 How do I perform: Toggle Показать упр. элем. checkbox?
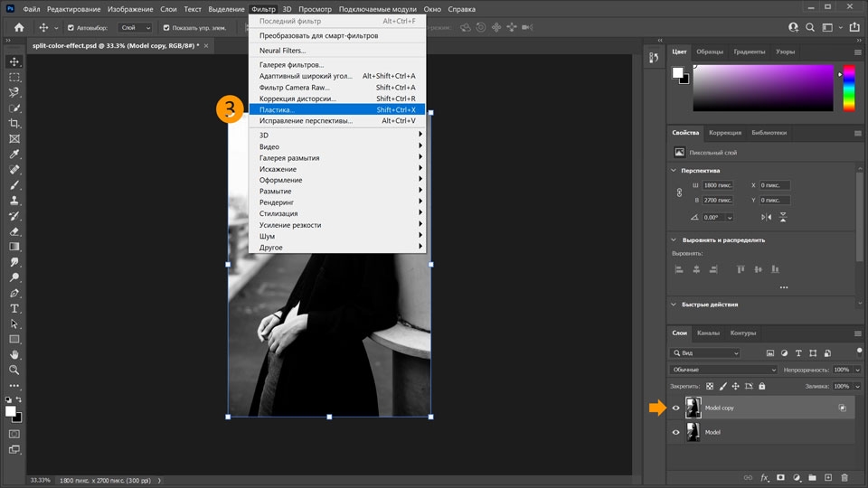[166, 28]
